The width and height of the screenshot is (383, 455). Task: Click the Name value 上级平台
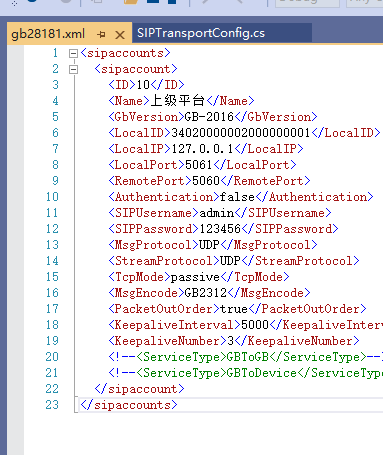pyautogui.click(x=178, y=101)
